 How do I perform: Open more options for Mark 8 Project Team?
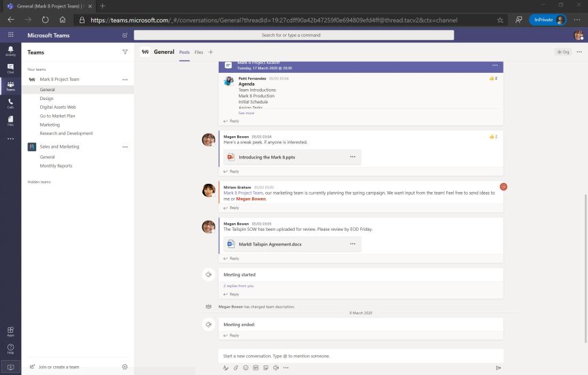[125, 80]
